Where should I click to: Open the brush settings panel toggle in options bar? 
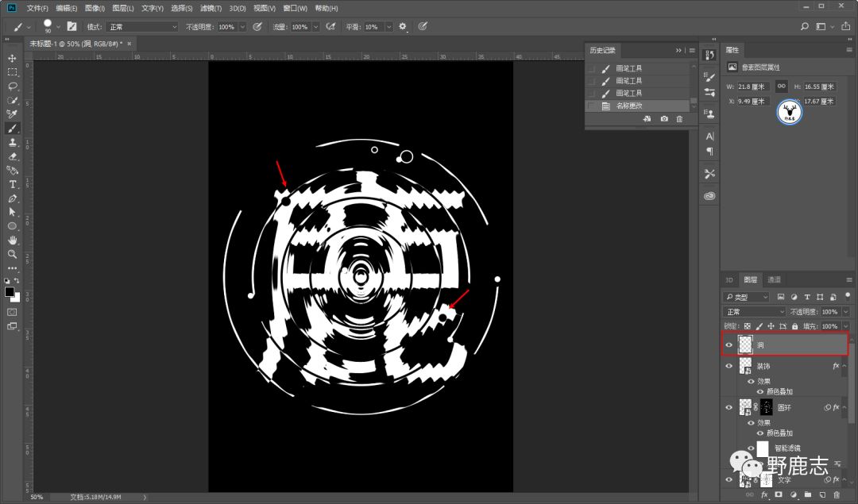click(x=71, y=26)
